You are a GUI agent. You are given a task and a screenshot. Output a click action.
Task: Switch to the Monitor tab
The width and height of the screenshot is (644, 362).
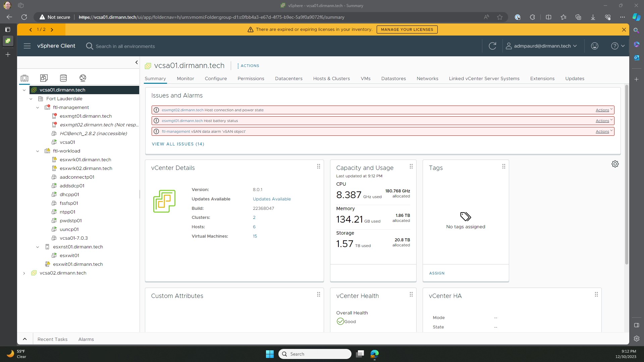point(185,78)
